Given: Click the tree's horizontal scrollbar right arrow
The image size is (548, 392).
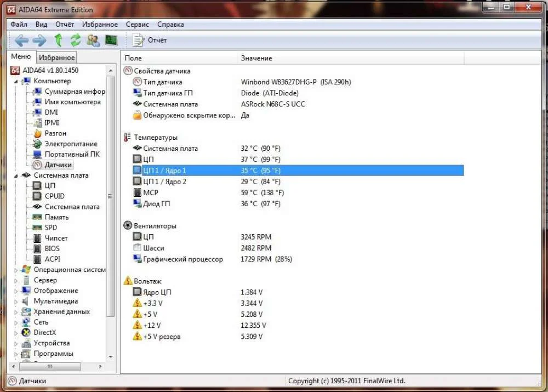Looking at the screenshot, I should pos(100,366).
